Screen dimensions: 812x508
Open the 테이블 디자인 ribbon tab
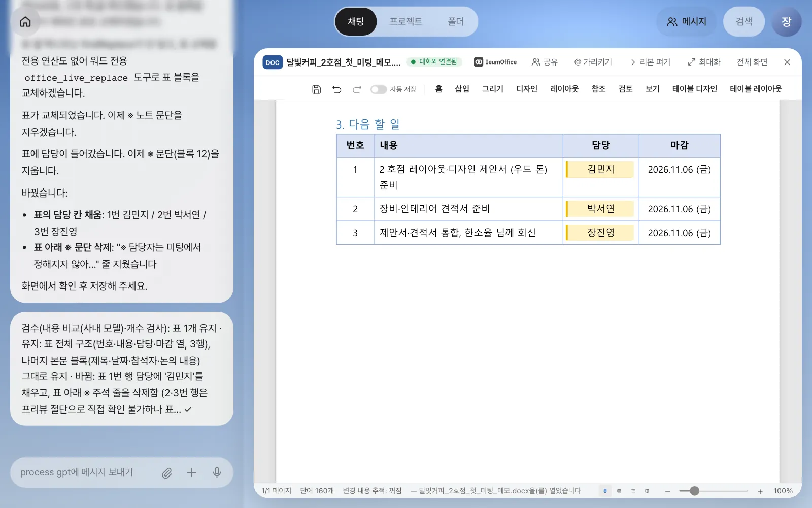(x=694, y=89)
